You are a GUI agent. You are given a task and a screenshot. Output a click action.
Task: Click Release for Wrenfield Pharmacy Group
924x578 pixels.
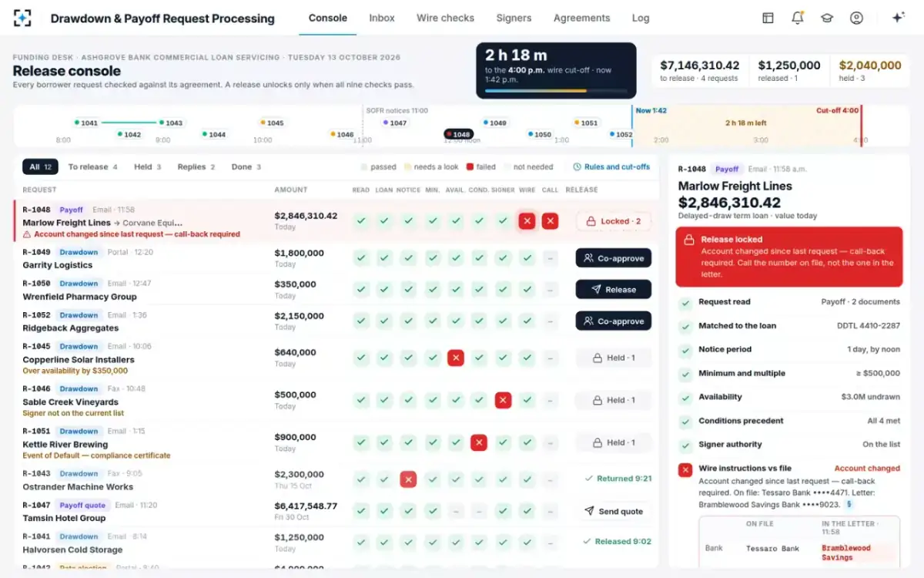pyautogui.click(x=613, y=290)
